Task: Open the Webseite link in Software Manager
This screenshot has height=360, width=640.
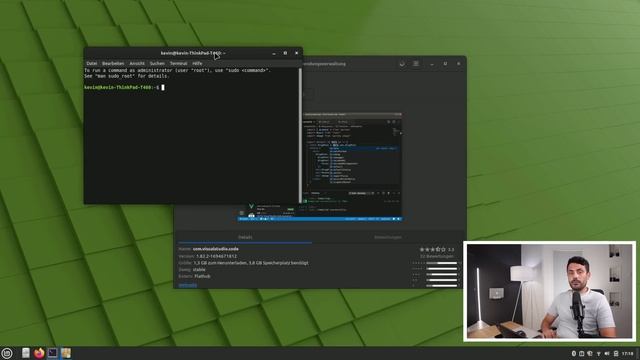Action: [x=188, y=285]
